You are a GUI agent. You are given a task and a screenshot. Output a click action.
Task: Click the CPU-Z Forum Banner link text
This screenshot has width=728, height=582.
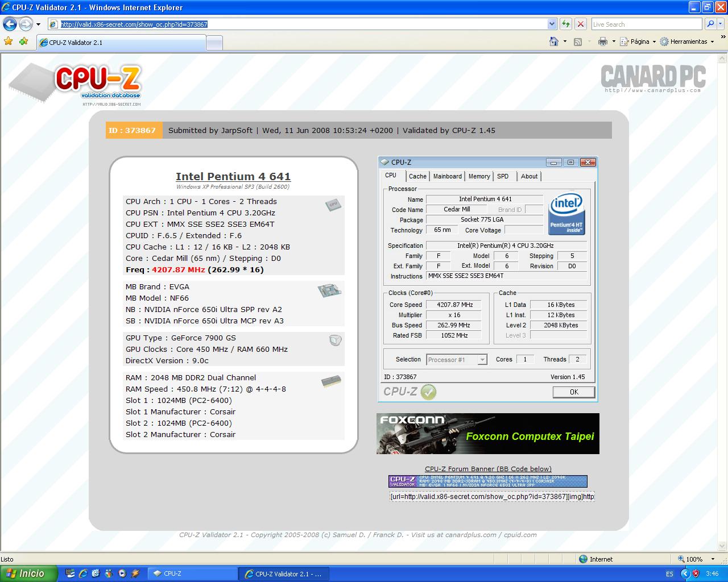click(x=488, y=469)
